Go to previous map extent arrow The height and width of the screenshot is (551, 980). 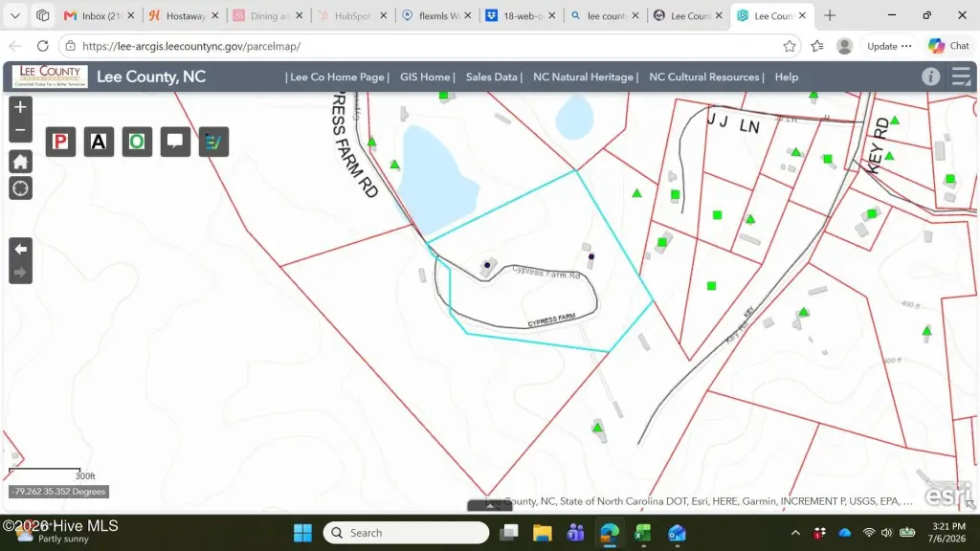(x=20, y=250)
